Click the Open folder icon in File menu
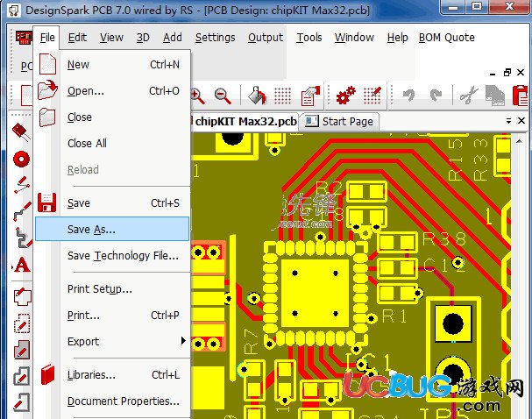 coord(47,90)
